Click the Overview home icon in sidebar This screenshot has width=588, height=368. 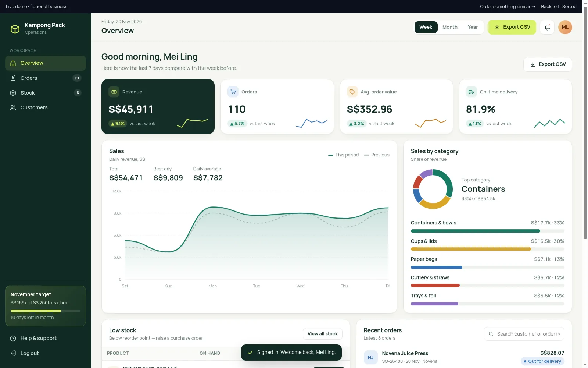pyautogui.click(x=13, y=63)
